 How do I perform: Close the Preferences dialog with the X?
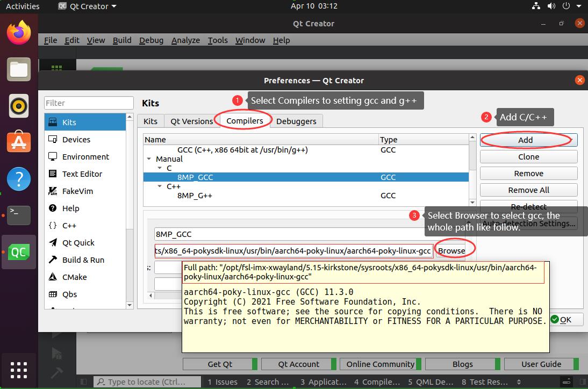(x=580, y=80)
